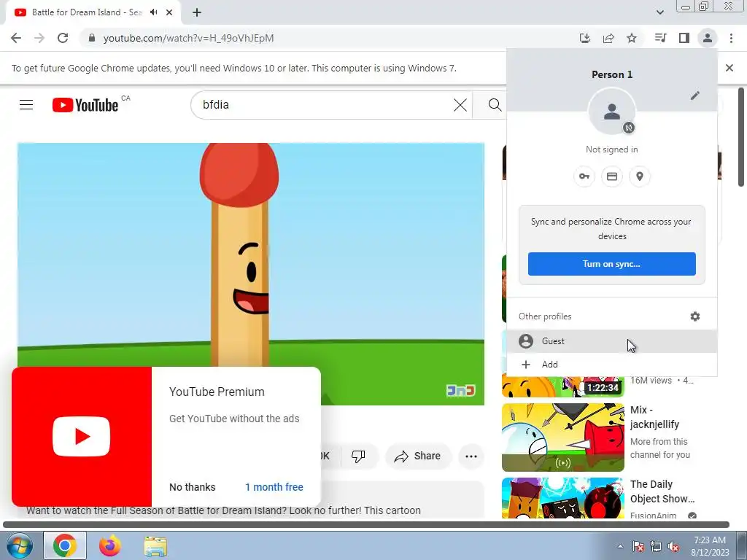Screen dimensions: 747x560
Task: Show hidden tray icons arrow
Action: (x=620, y=546)
